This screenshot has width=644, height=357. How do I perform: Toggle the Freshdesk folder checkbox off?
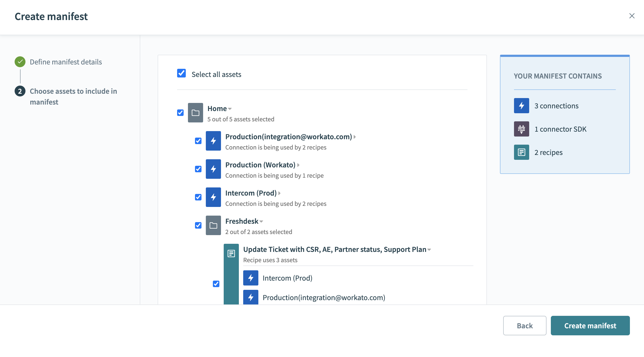click(198, 225)
